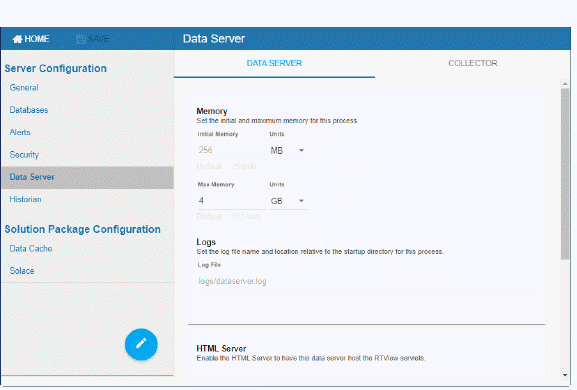Click the Max Memory field showing 4

232,201
